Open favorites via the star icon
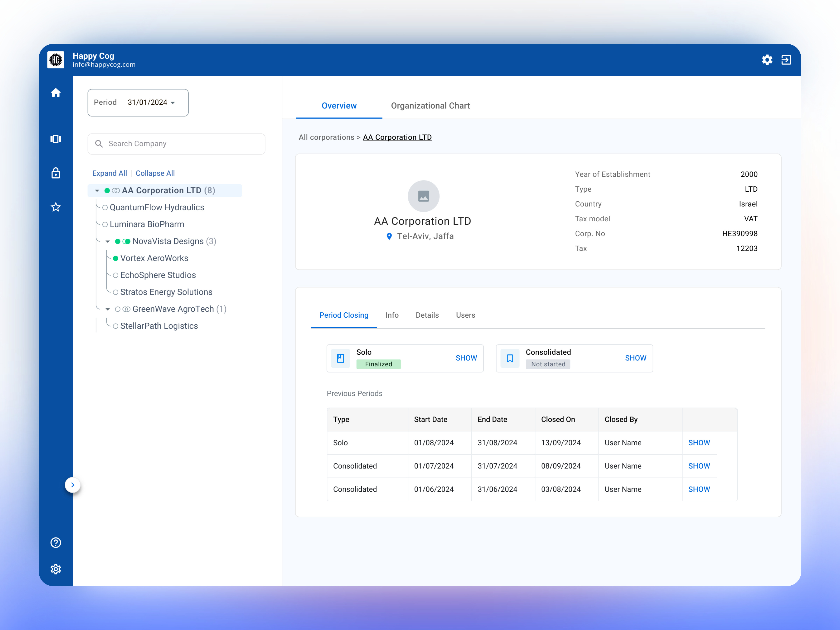This screenshot has height=630, width=840. point(55,207)
